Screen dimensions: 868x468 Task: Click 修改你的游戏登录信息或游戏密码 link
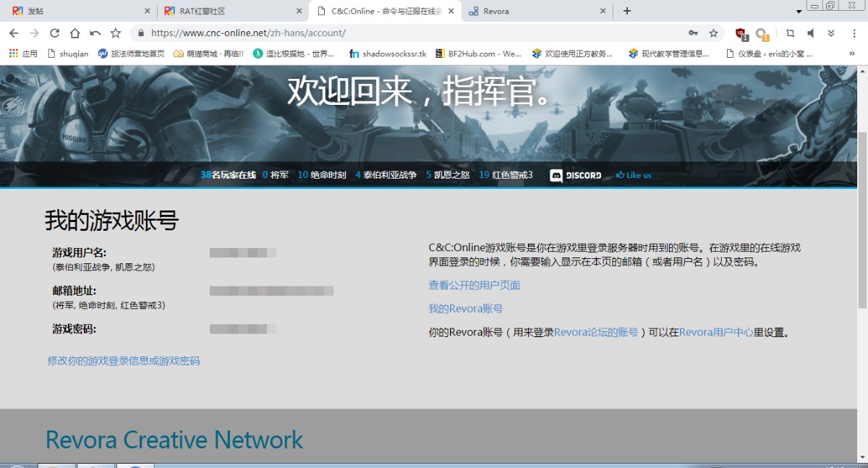point(124,360)
